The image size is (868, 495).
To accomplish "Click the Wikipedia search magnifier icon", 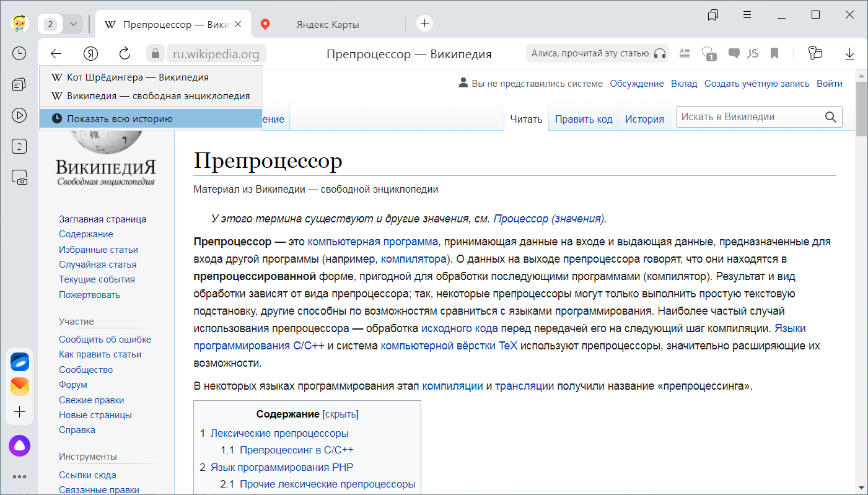I will point(831,116).
